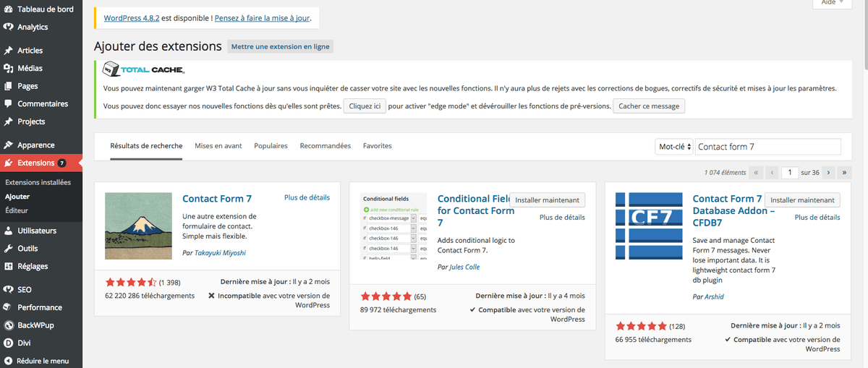This screenshot has width=868, height=368.
Task: Click the Articles pin icon in sidebar
Action: 8,51
